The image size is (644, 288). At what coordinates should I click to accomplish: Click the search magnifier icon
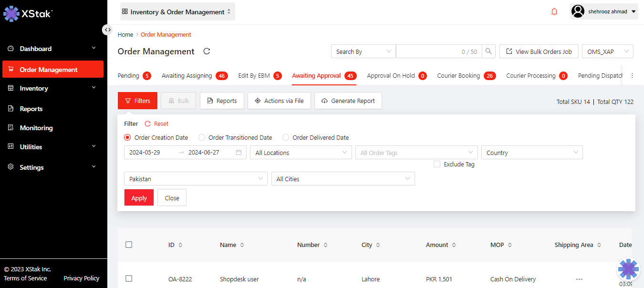pyautogui.click(x=488, y=51)
